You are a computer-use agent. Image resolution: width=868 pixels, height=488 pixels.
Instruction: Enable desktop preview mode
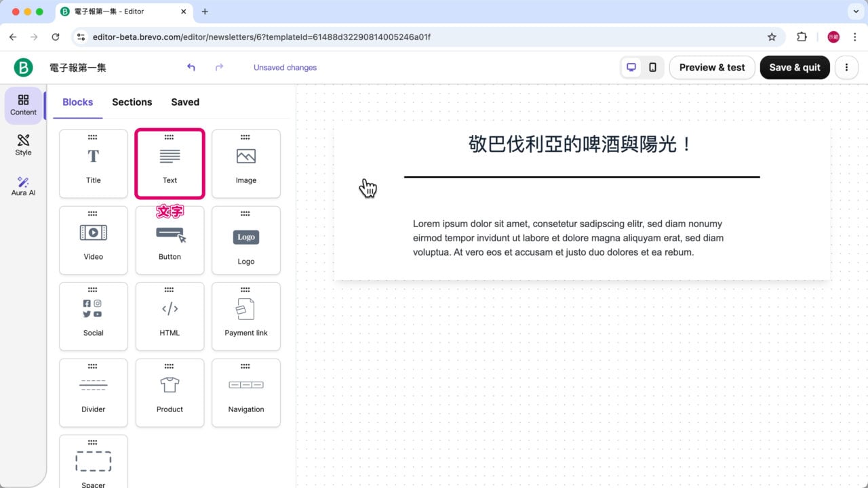631,67
